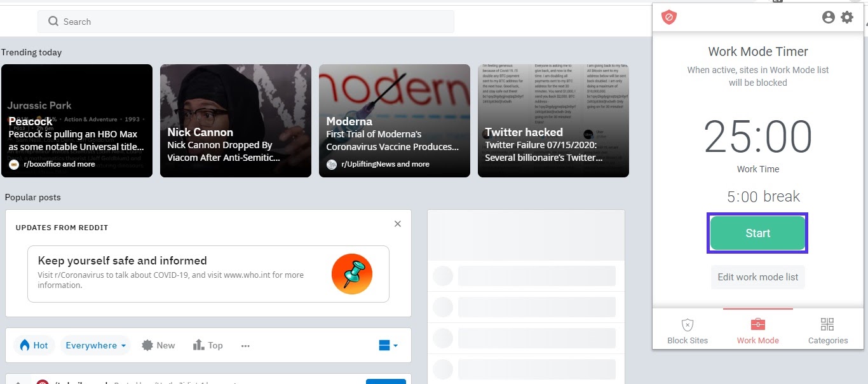This screenshot has height=384, width=868.
Task: Open the settings gear in BlockSite popup
Action: 847,17
